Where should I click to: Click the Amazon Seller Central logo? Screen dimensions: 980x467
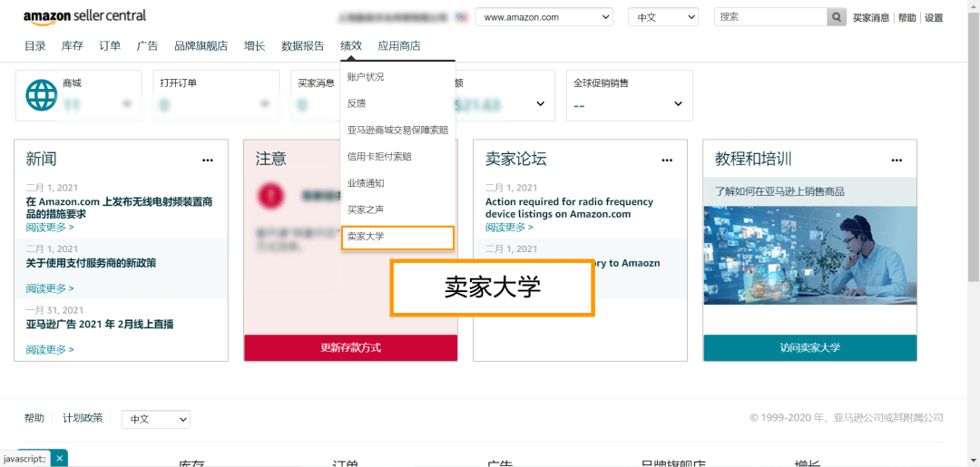point(85,16)
